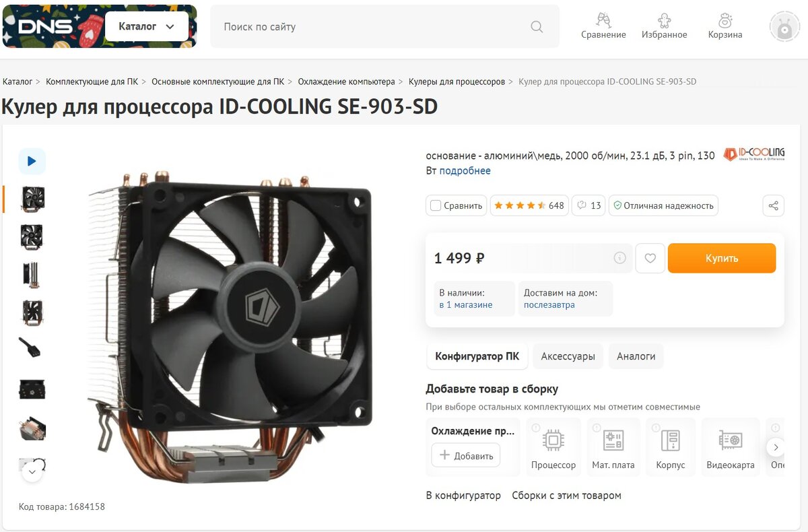Add product to favorites with heart icon

click(x=650, y=258)
